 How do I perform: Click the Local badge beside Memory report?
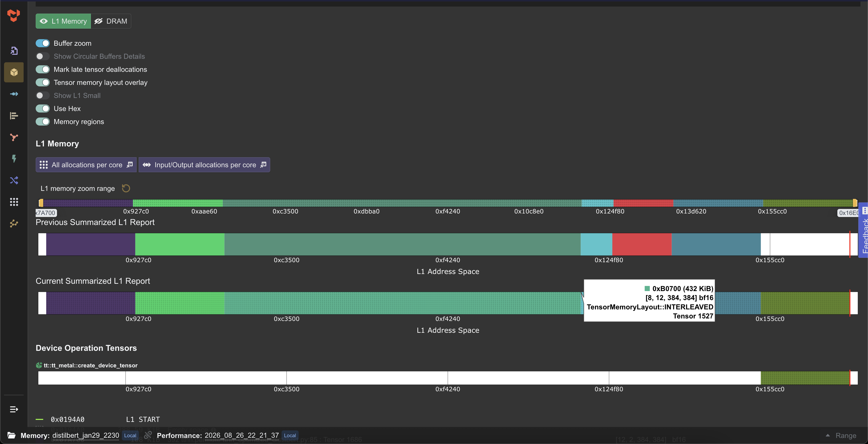point(130,435)
